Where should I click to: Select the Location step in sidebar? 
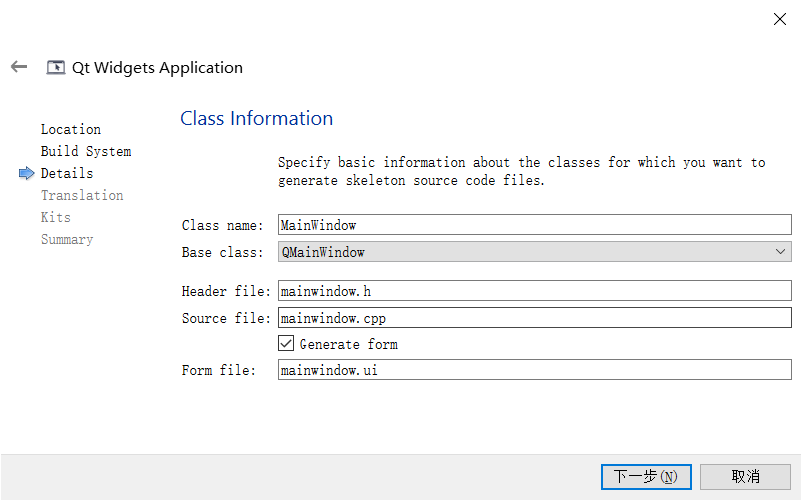click(x=71, y=129)
